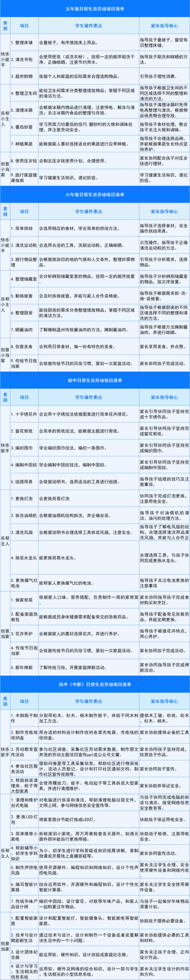Select the item 5. 更换煤气灶电池
Screen dimensions: 190x980
tap(24, 583)
